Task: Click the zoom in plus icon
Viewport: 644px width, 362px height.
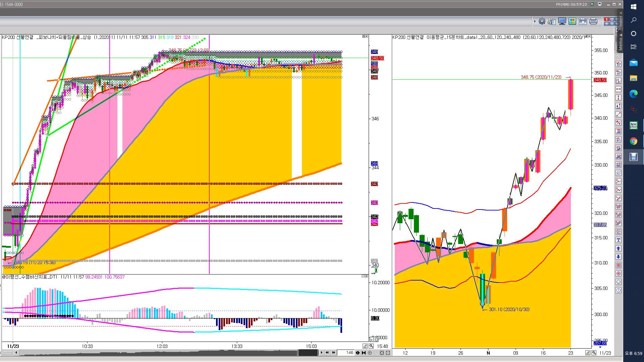Action: tap(370, 353)
